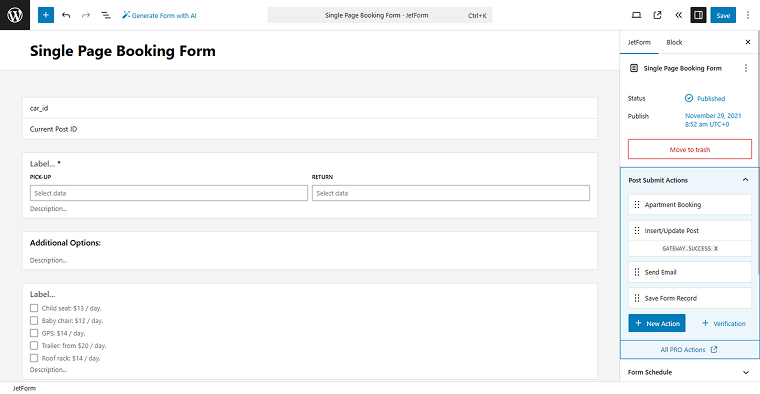
Task: Open the WordPress logo menu
Action: click(x=15, y=15)
